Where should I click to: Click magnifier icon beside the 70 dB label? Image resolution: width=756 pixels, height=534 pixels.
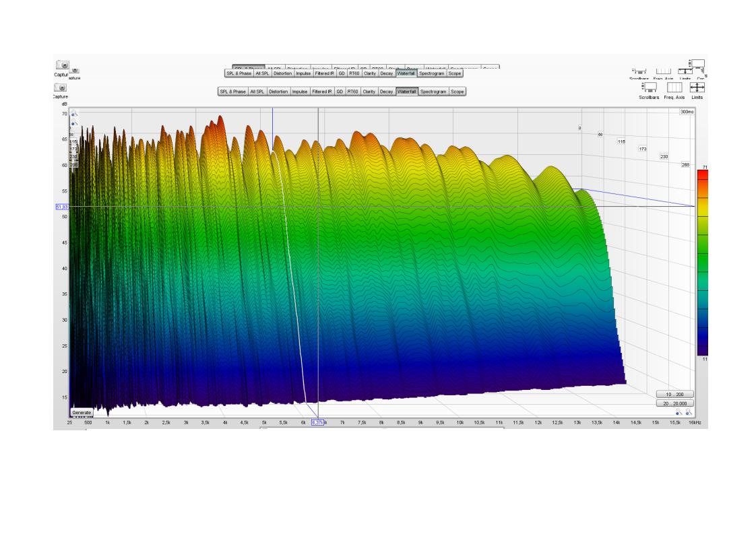(x=74, y=114)
